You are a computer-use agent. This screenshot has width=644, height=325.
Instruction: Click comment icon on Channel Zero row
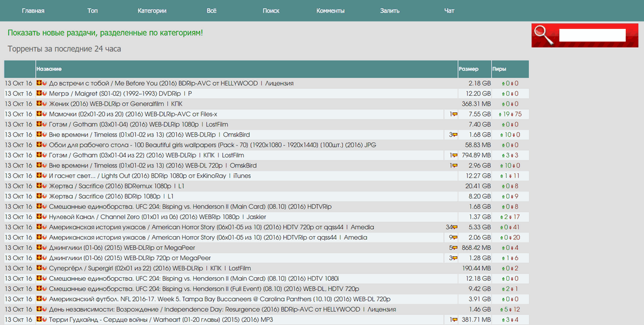pos(454,217)
